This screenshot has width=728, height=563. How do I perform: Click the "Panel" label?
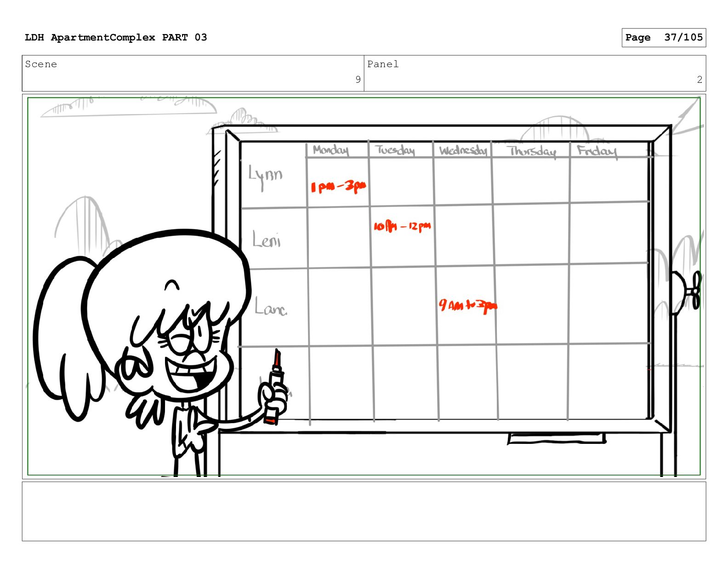coord(383,64)
